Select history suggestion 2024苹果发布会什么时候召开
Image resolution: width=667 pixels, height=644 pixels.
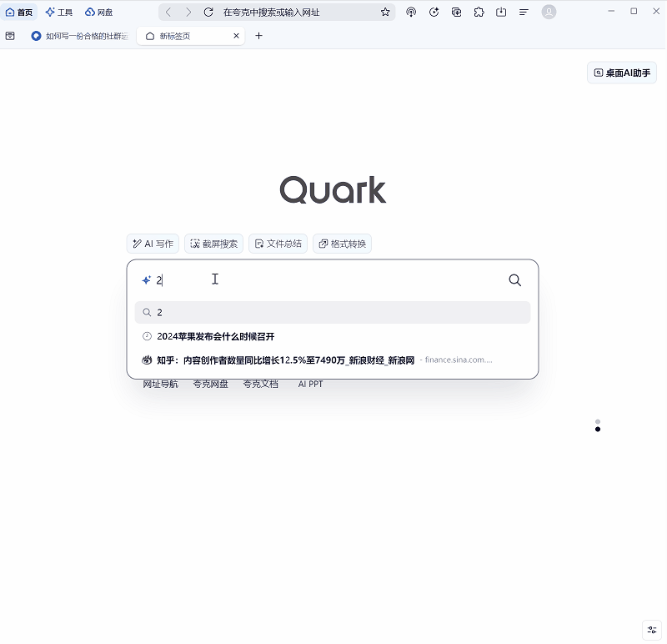[333, 337]
